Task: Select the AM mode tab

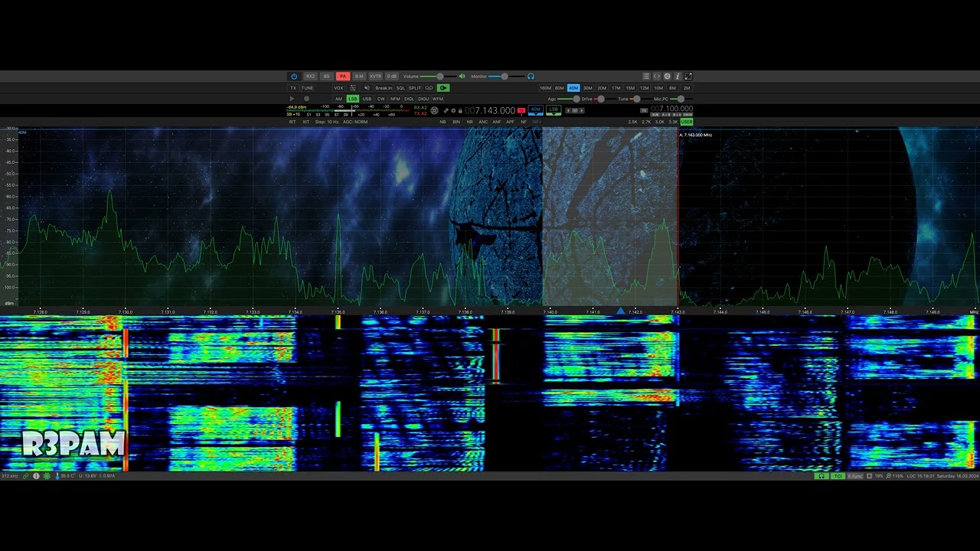Action: [x=338, y=99]
